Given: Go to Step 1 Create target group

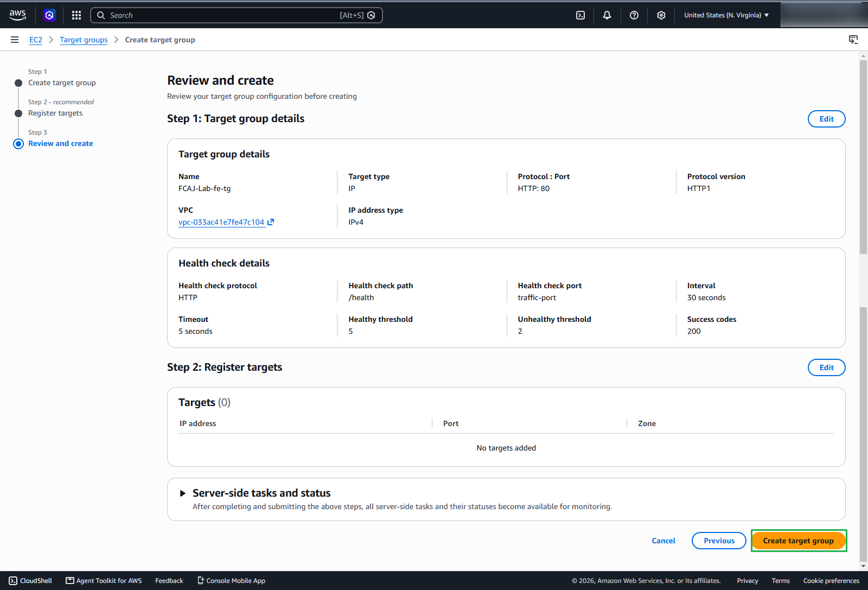Looking at the screenshot, I should coord(62,83).
